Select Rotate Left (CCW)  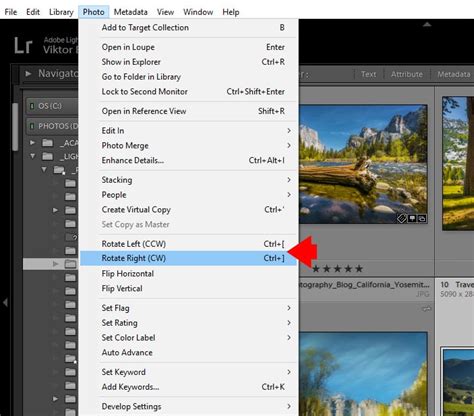(x=188, y=244)
